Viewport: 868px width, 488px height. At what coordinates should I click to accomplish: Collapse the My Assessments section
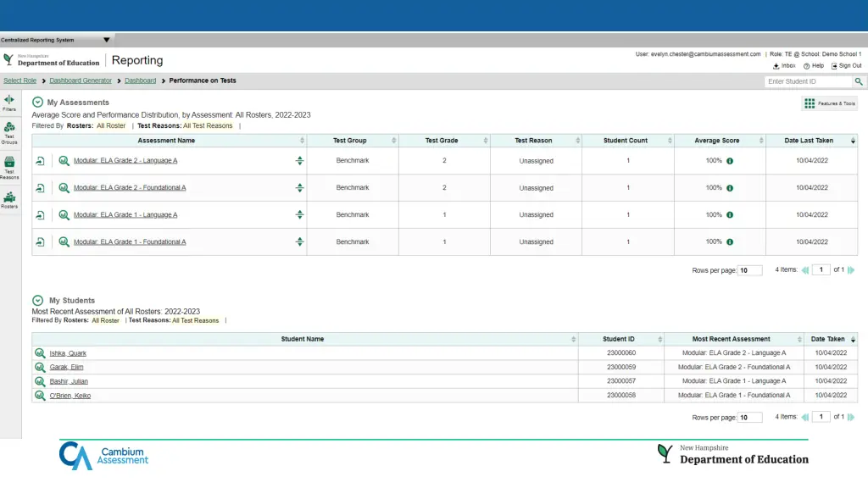point(37,103)
